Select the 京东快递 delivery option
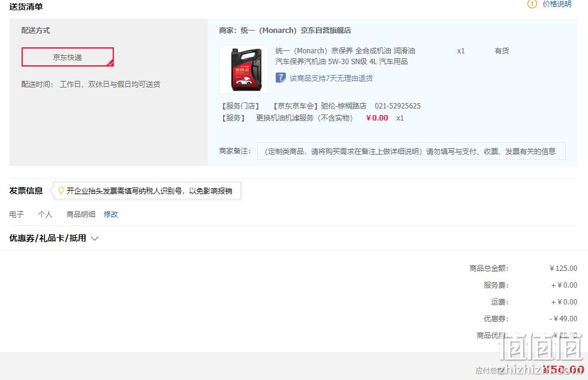 point(68,57)
